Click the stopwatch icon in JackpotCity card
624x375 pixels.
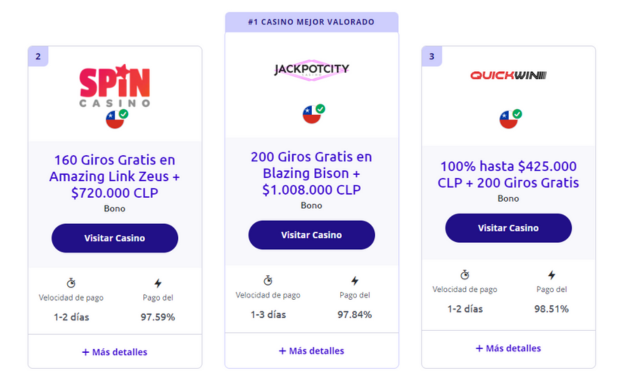(x=268, y=280)
